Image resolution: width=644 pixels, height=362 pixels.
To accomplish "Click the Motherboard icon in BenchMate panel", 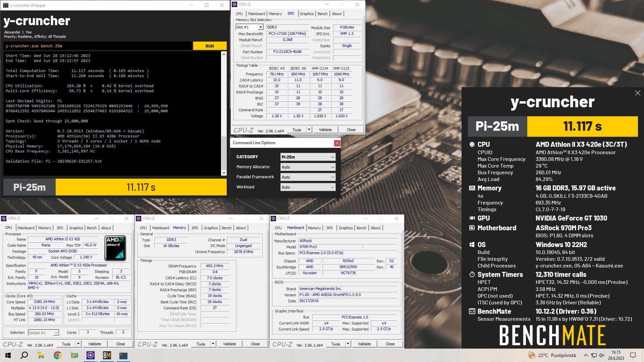I will click(472, 228).
